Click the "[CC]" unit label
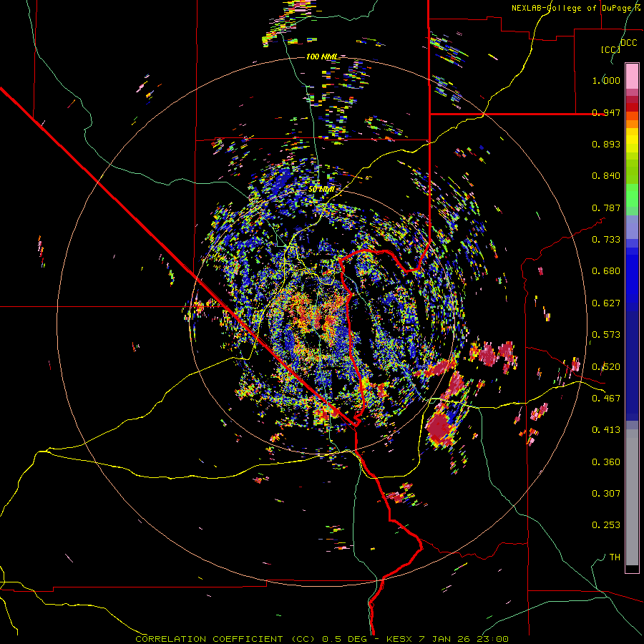 tap(610, 49)
